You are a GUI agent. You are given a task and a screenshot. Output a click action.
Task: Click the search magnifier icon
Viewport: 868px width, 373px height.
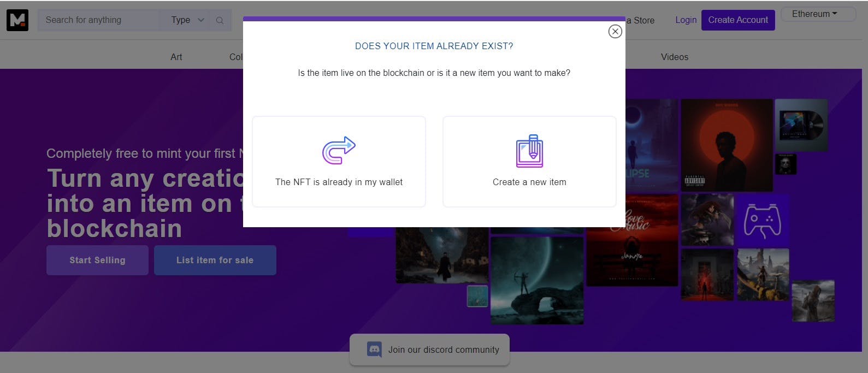tap(220, 20)
